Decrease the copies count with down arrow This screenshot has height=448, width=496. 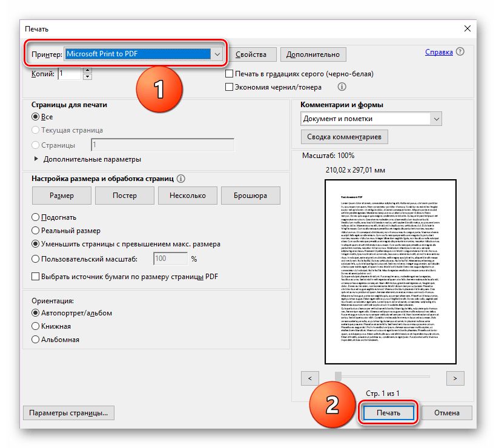click(87, 77)
